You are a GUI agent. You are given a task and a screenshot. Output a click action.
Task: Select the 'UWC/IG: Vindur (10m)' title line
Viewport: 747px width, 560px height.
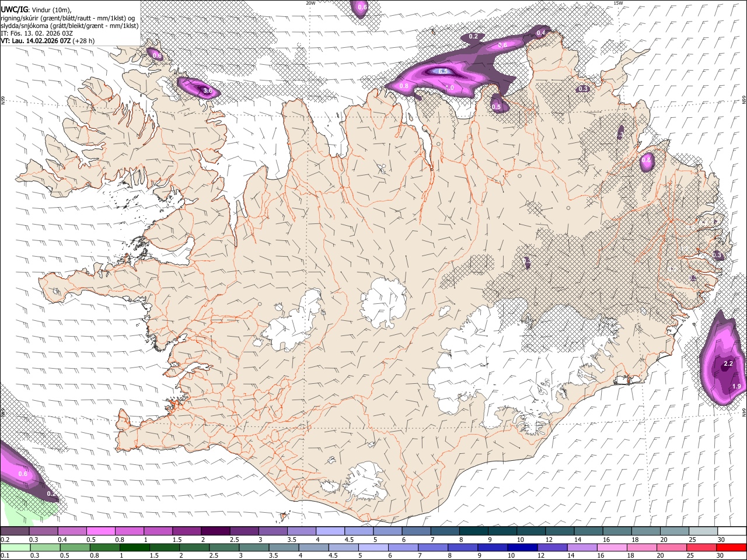(36, 10)
